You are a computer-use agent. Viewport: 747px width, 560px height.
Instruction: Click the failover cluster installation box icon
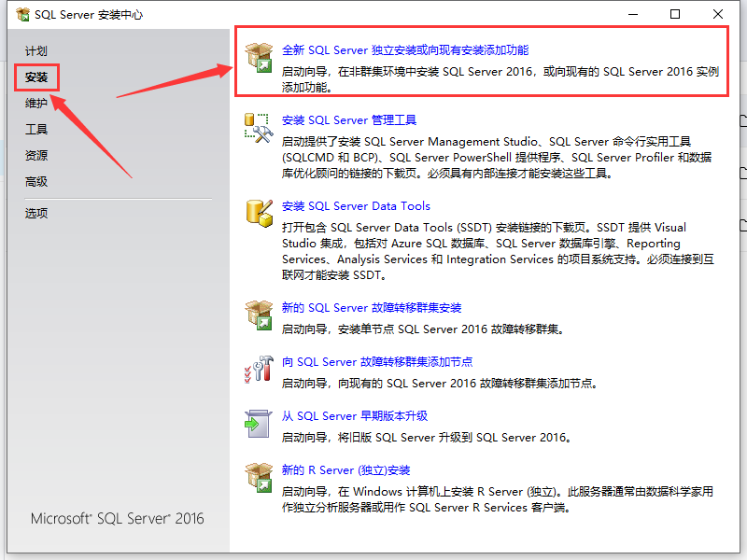pos(259,317)
